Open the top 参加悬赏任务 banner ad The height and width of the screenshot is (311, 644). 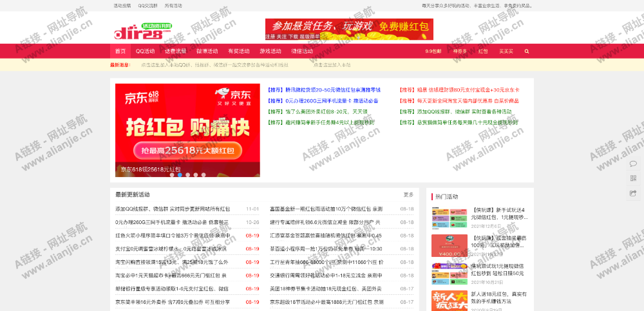pos(349,30)
